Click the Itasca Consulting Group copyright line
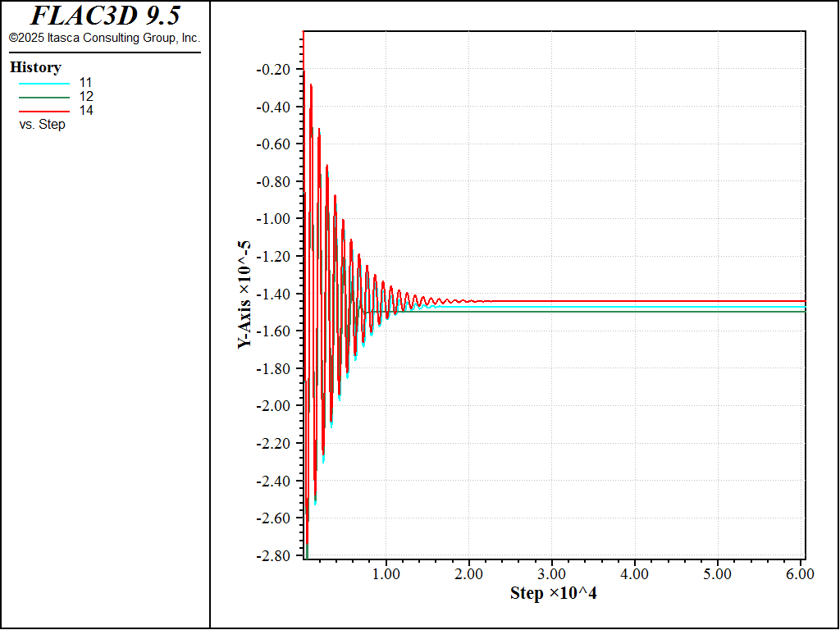 [104, 38]
